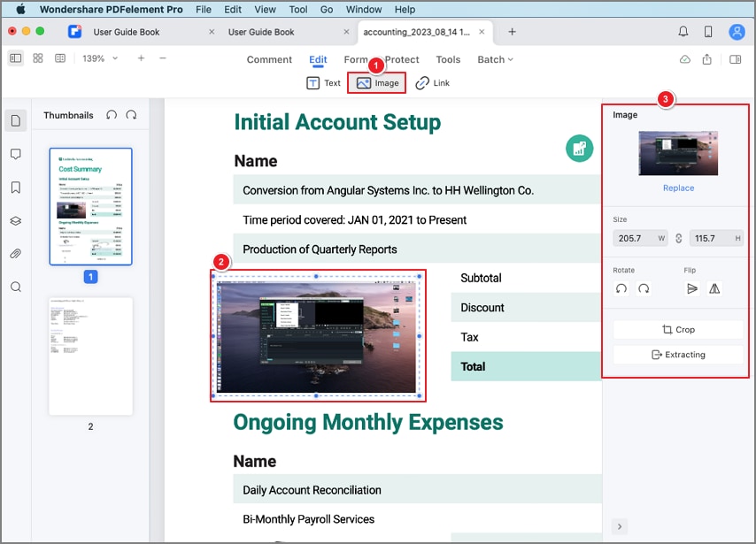Open the View menu
Image resolution: width=756 pixels, height=544 pixels.
(265, 9)
